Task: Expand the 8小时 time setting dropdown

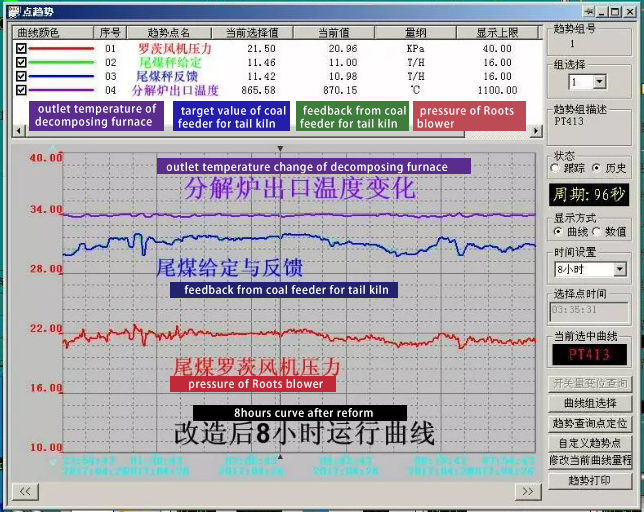Action: point(618,269)
